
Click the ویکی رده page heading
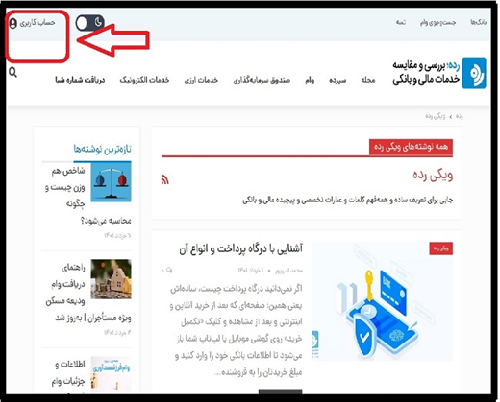click(432, 175)
